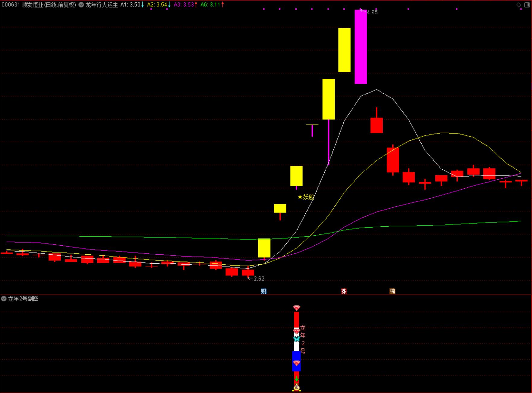Click the green down arrow in sub-chart
This screenshot has width=532, height=393.
click(x=297, y=379)
